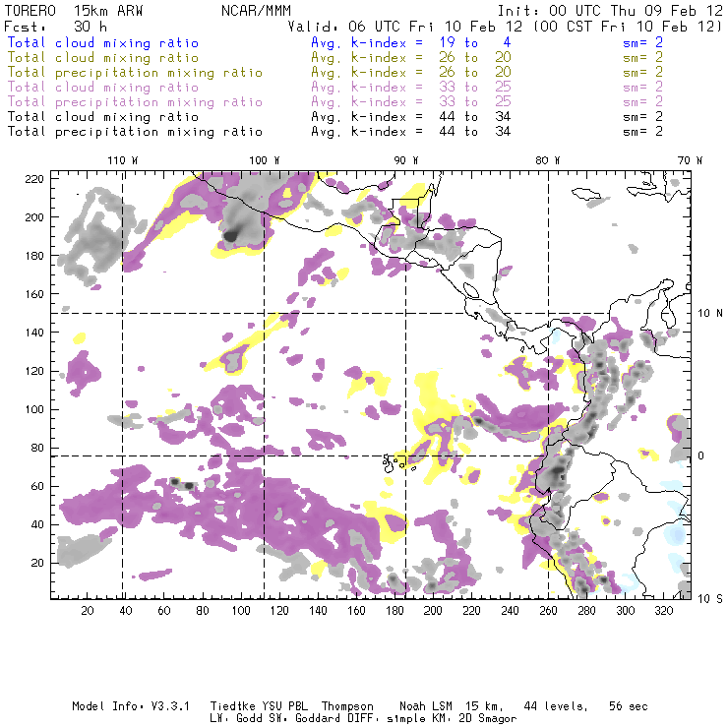Click the '10 S' latitude label

(x=710, y=599)
